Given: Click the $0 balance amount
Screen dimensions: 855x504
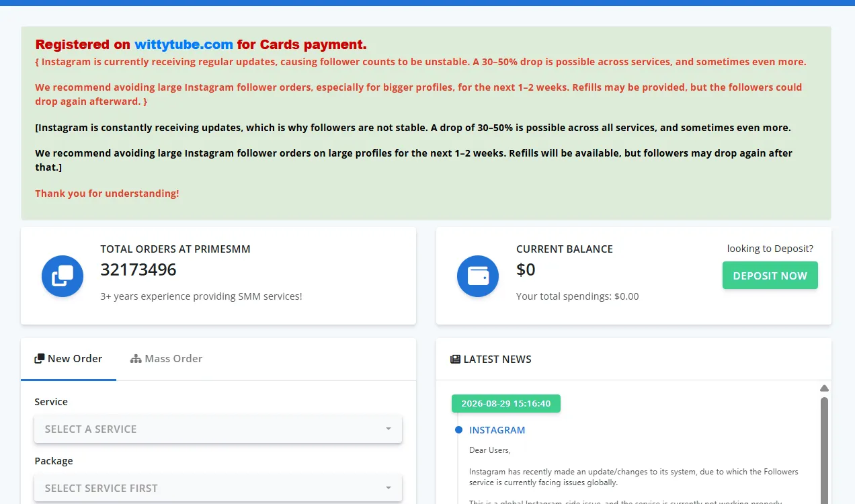Looking at the screenshot, I should pos(526,270).
